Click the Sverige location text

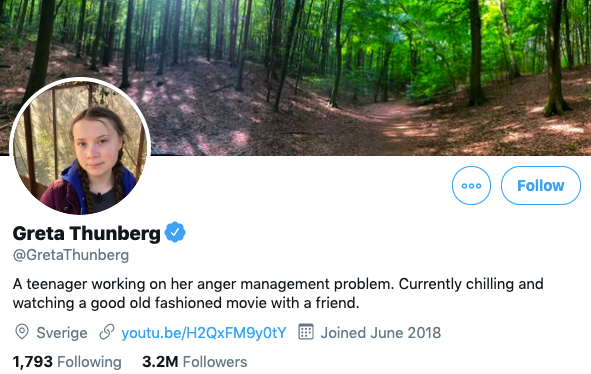coord(62,333)
